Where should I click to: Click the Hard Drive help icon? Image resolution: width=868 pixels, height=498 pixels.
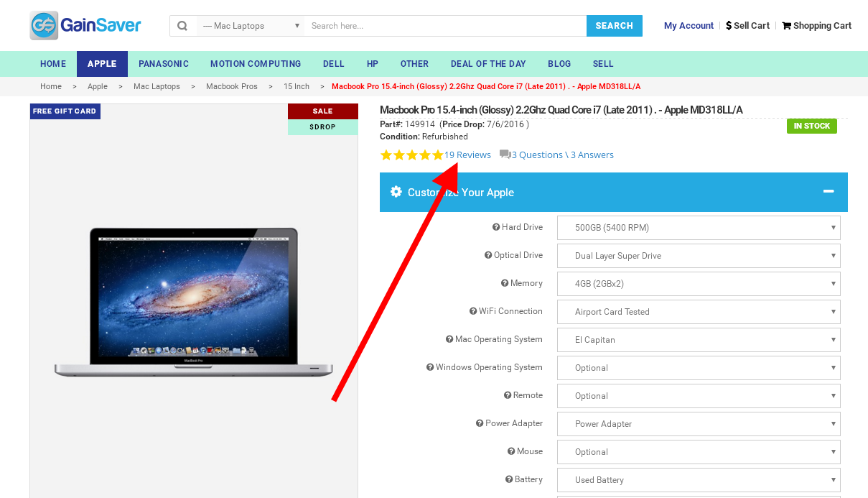click(x=495, y=227)
